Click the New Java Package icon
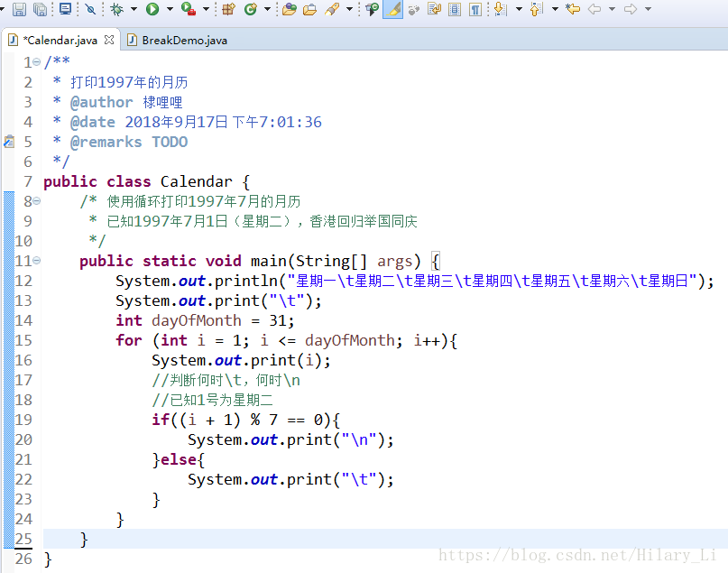728x573 pixels. [x=228, y=9]
